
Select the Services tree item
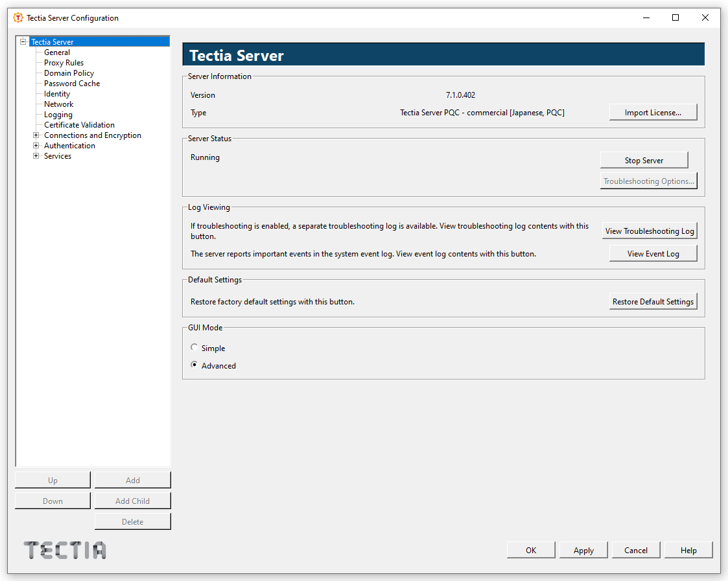(x=58, y=156)
